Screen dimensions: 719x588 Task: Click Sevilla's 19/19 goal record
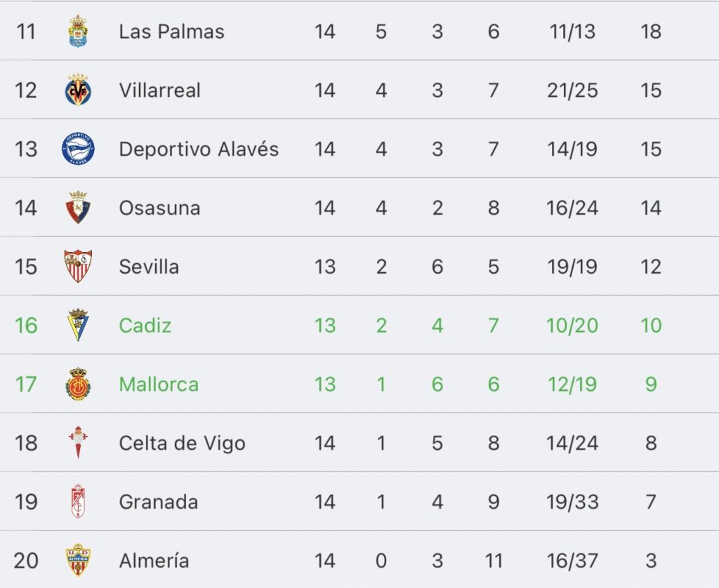pos(572,267)
